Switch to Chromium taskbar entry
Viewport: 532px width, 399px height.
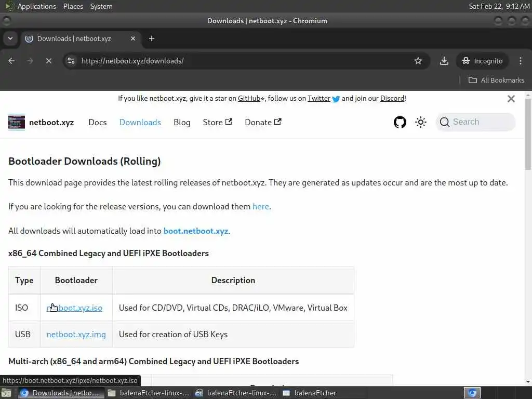pos(61,393)
